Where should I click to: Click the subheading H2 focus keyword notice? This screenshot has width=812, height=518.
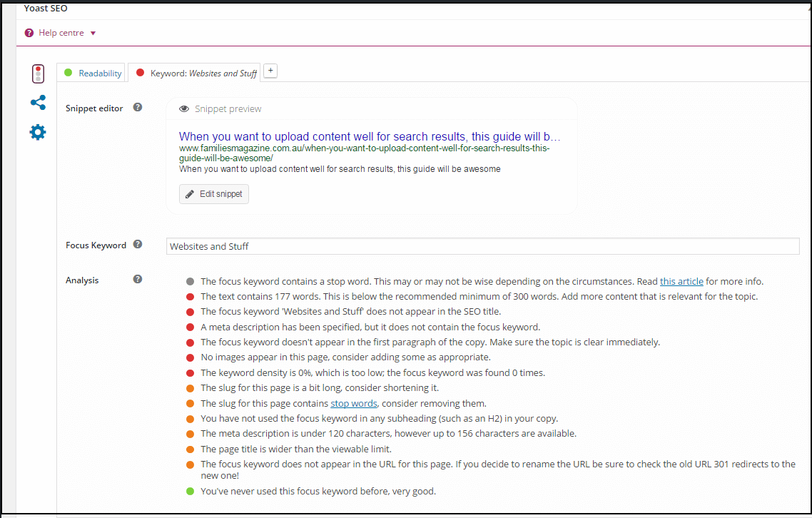380,418
